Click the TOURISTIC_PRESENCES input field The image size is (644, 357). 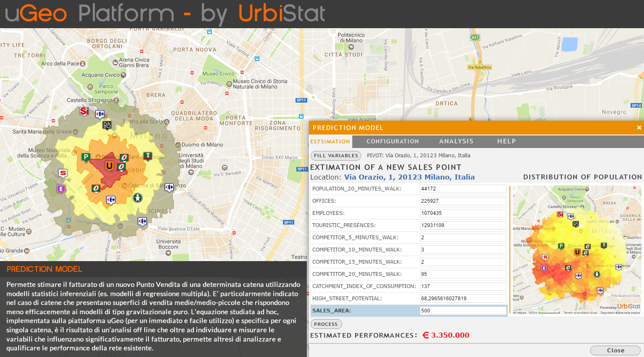pyautogui.click(x=463, y=225)
